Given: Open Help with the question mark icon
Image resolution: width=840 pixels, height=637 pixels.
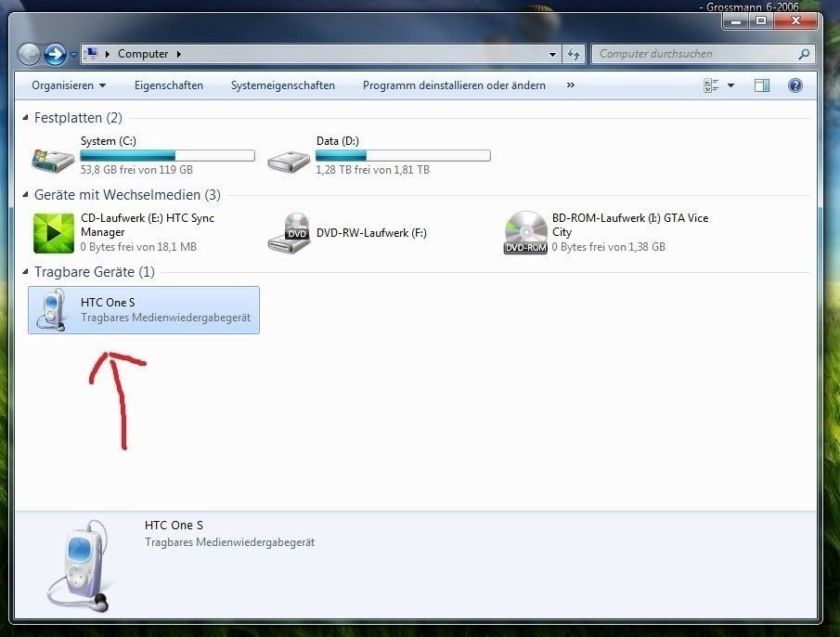Looking at the screenshot, I should [x=795, y=85].
